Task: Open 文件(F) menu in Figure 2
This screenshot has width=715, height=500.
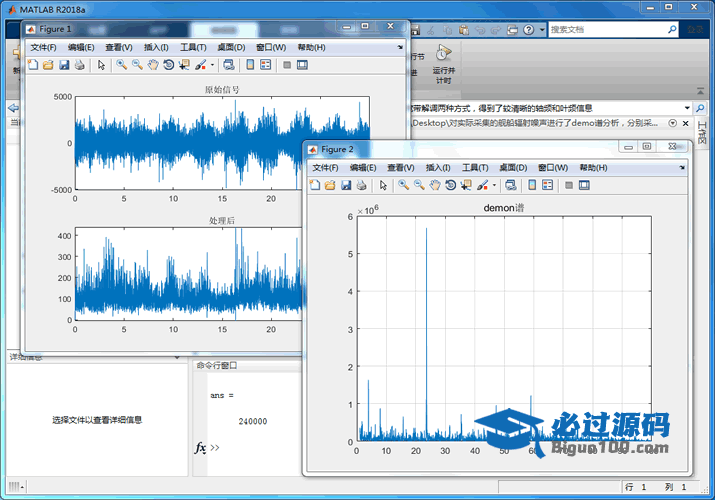Action: tap(325, 168)
